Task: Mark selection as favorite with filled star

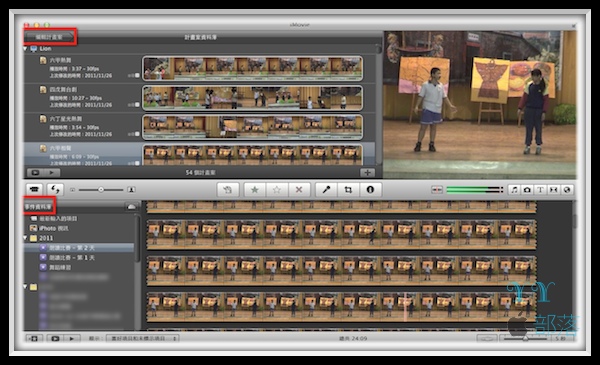Action: pos(254,189)
